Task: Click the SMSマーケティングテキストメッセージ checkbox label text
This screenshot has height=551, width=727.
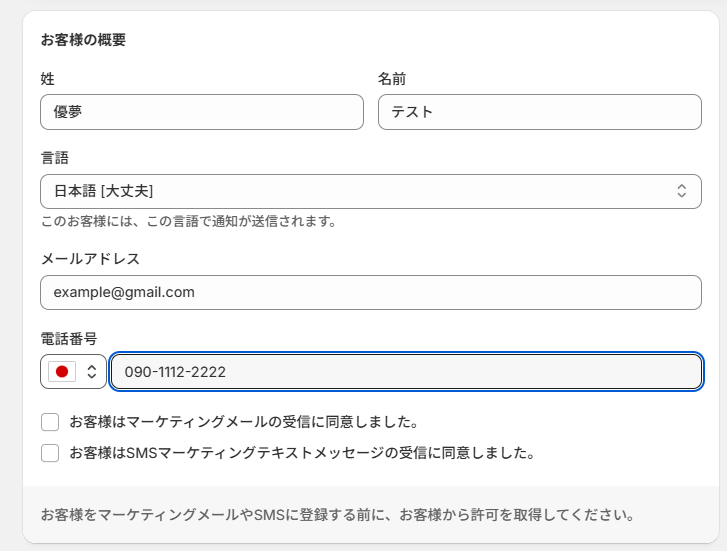Action: pos(302,453)
